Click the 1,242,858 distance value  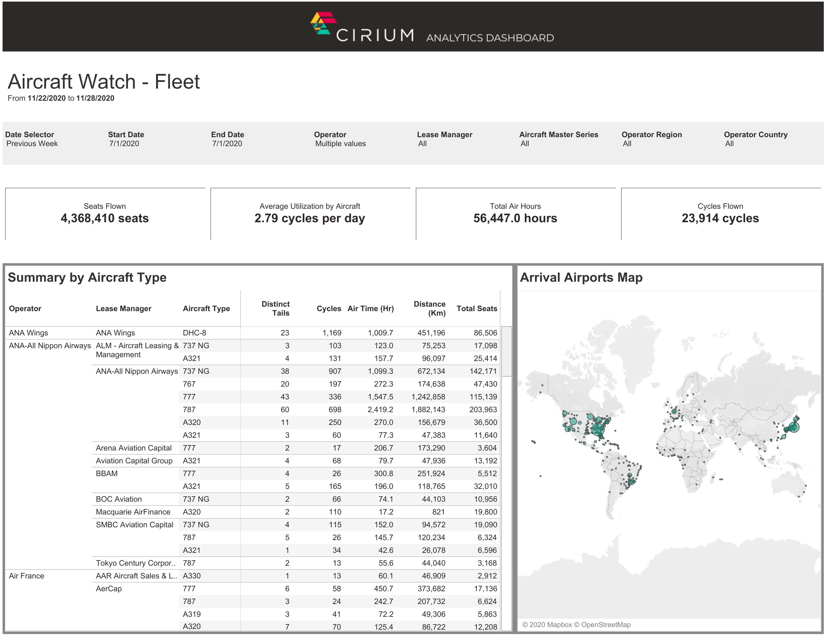428,397
